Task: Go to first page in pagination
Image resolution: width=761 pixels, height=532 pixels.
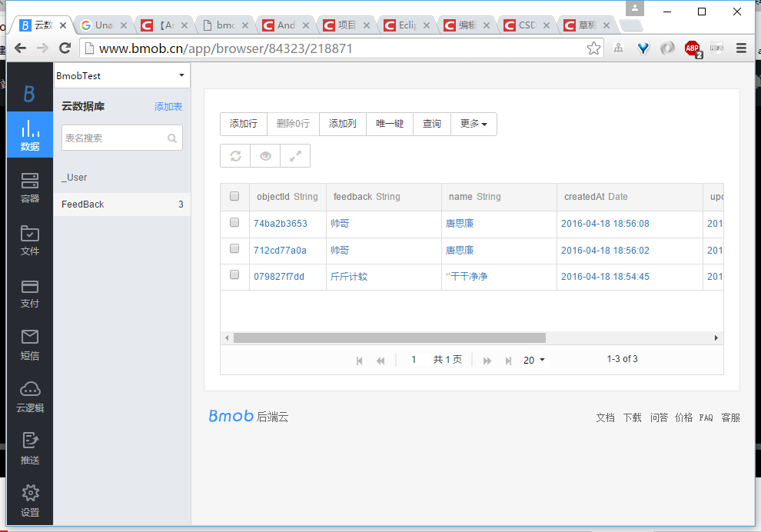Action: (x=359, y=361)
